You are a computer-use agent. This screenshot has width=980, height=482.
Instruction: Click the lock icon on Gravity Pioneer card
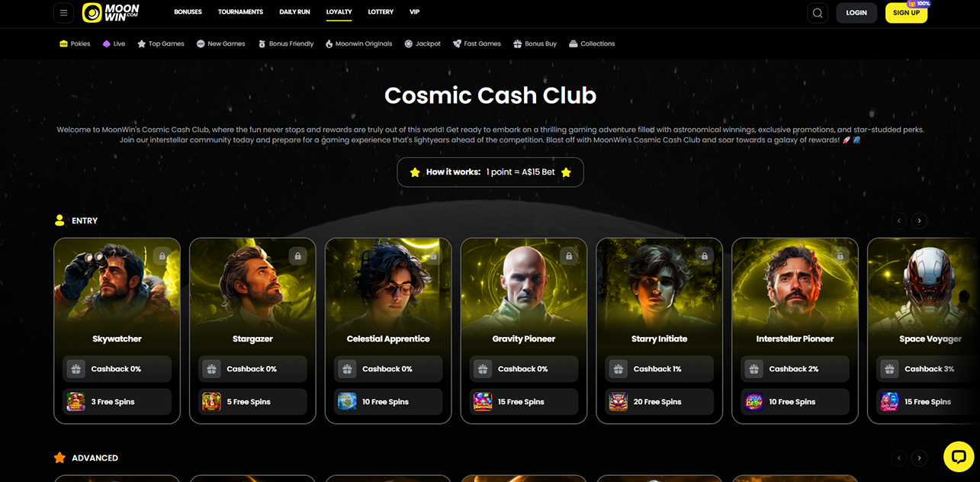[x=569, y=255]
